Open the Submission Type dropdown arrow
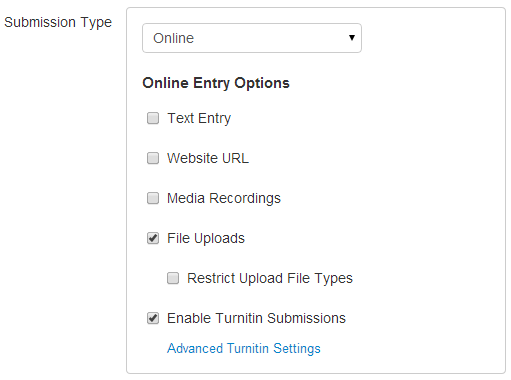This screenshot has height=380, width=511. tap(352, 38)
